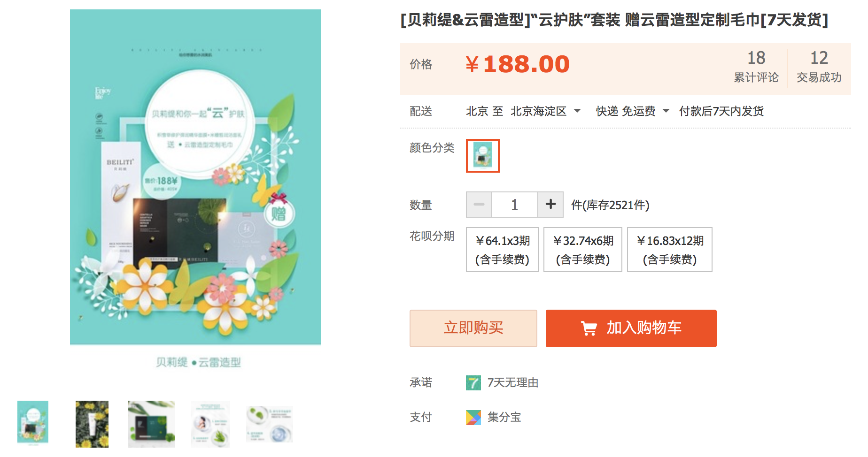This screenshot has height=457, width=868.
Task: Open the 18 累计评论 reviews count
Action: [756, 66]
